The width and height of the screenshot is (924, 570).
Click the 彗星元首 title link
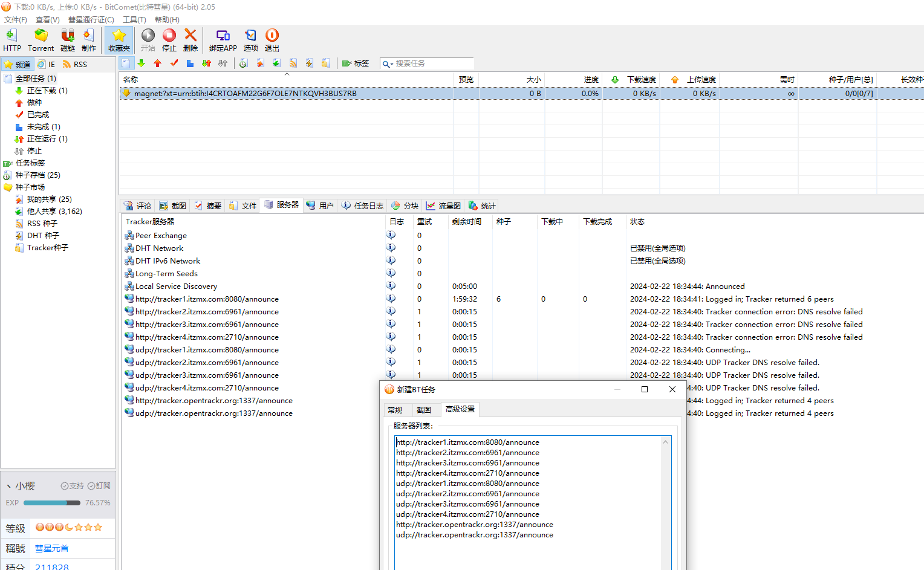click(x=51, y=548)
